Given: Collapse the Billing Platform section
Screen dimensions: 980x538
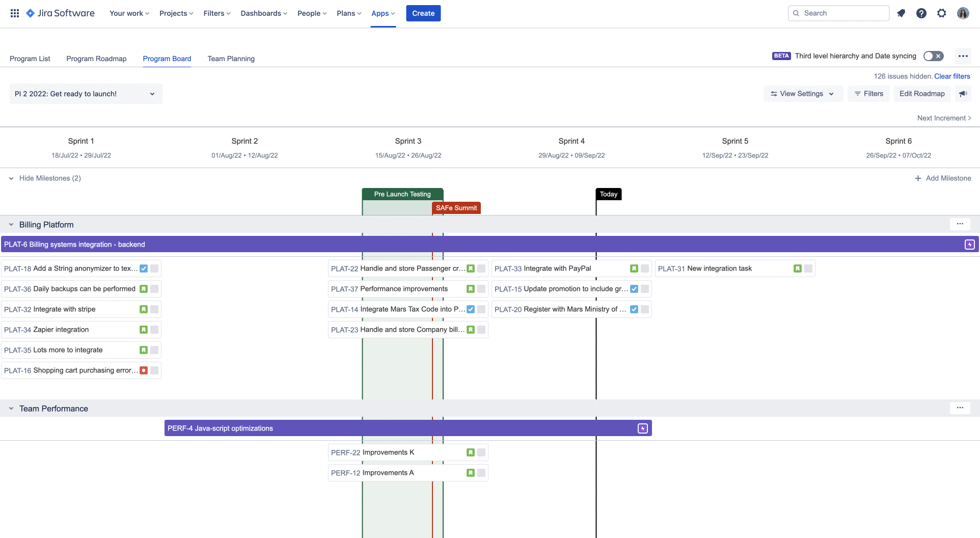Looking at the screenshot, I should (11, 225).
